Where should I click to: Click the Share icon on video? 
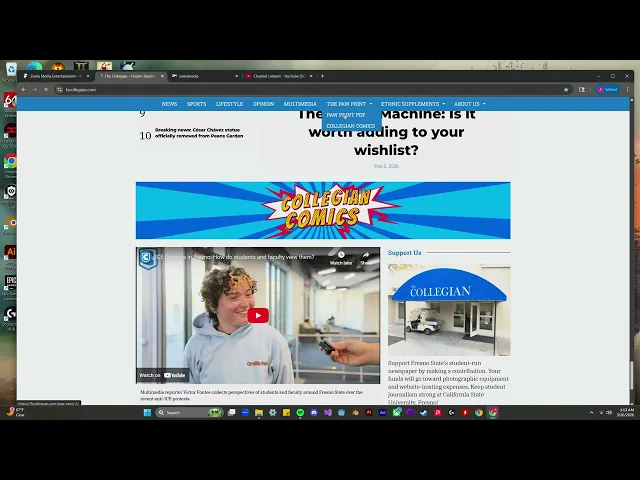click(366, 259)
